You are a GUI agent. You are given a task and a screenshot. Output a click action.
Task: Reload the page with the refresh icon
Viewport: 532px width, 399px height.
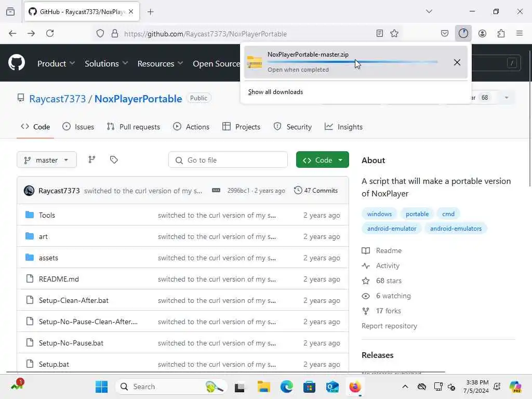tap(50, 33)
